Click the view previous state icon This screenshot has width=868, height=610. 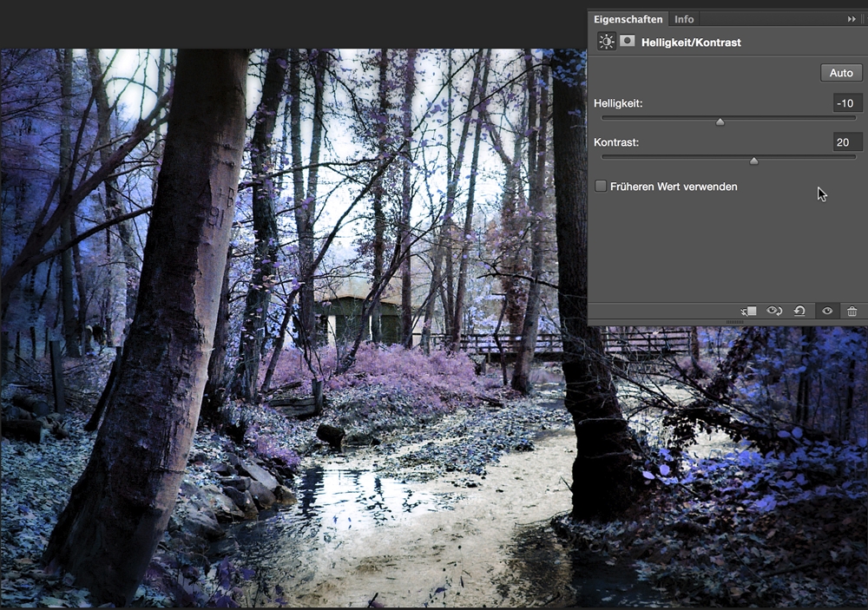[774, 312]
